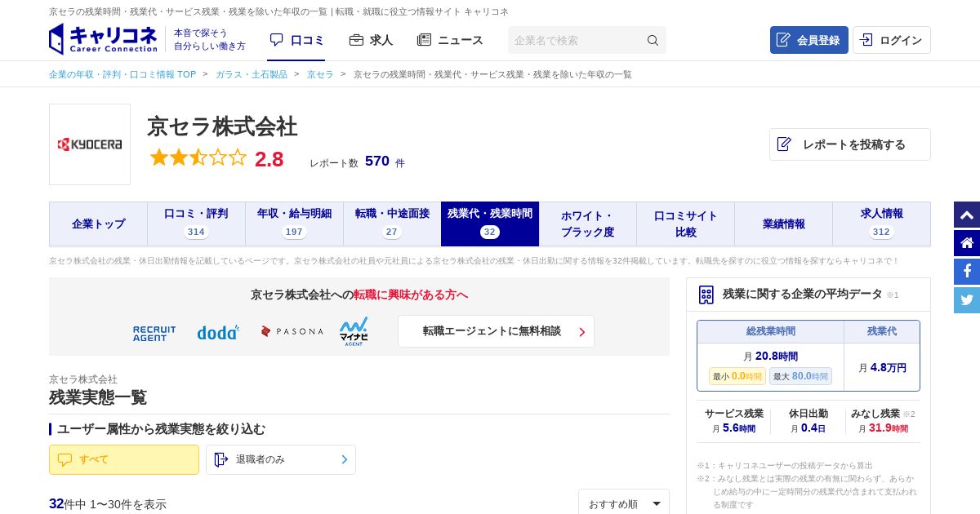The width and height of the screenshot is (980, 514).
Task: Open the 求人 header menu
Action: (371, 40)
